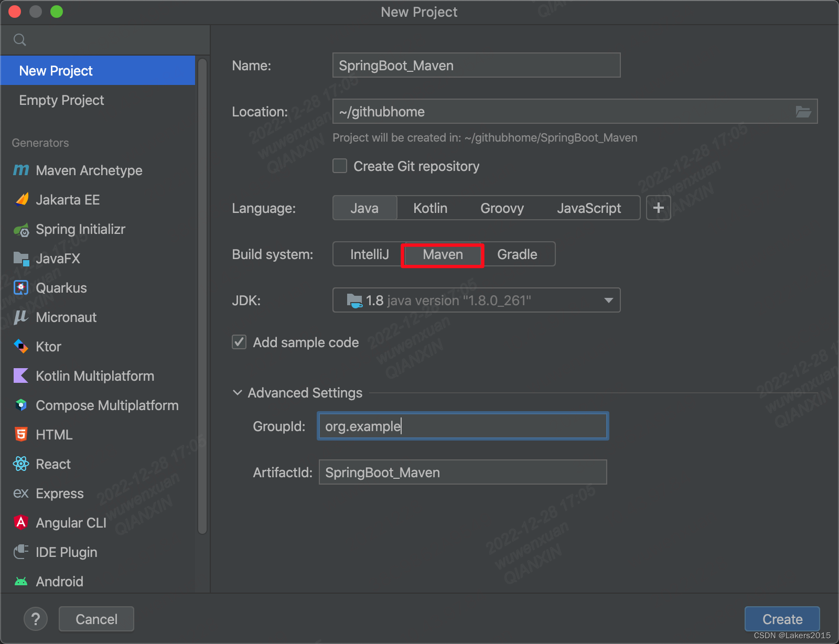Select Gradle build system option
839x644 pixels.
517,254
